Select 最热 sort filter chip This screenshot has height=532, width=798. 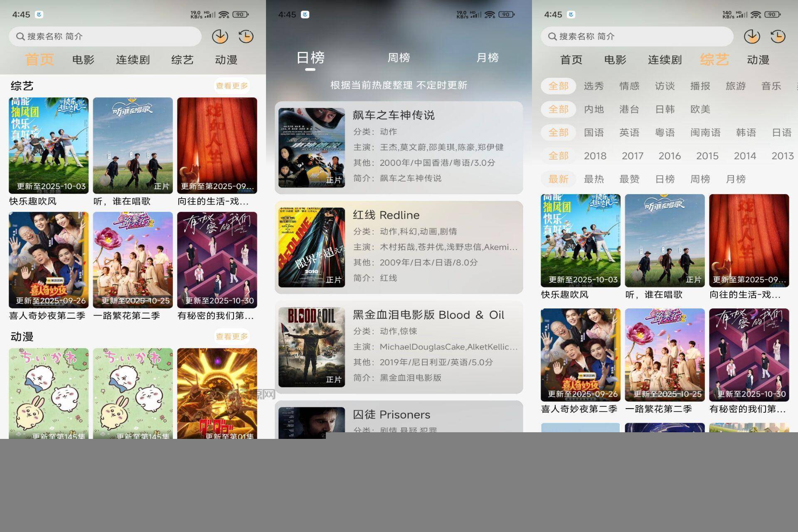click(x=594, y=179)
